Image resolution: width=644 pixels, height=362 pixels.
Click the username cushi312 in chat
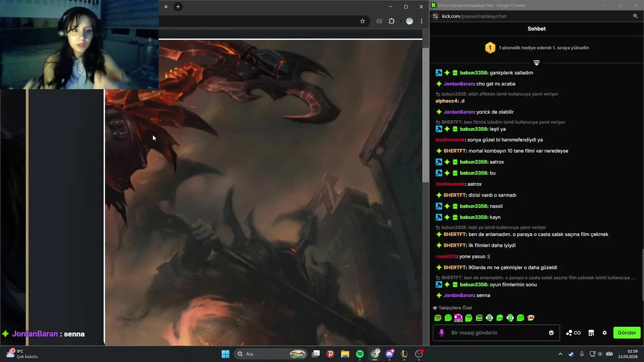(446, 256)
